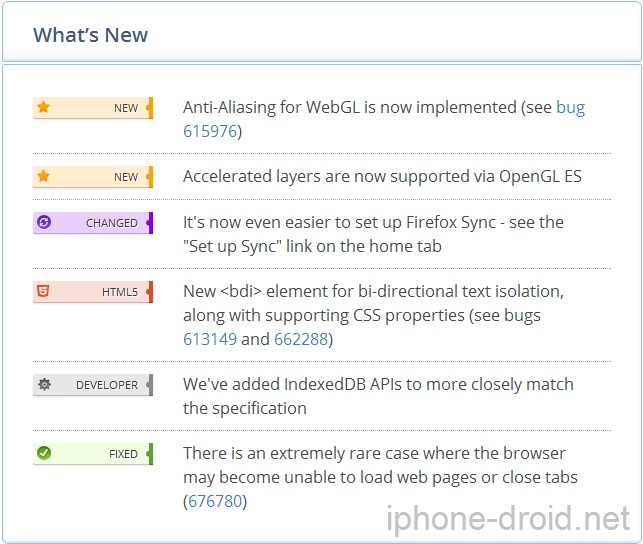Click the star icon on first NEW badge
Image resolution: width=643 pixels, height=544 pixels.
coord(43,107)
